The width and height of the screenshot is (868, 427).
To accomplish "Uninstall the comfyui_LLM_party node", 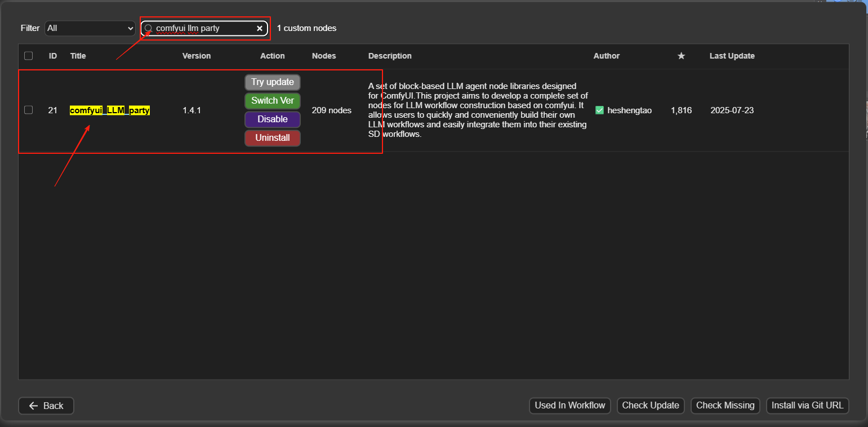I will (x=273, y=138).
